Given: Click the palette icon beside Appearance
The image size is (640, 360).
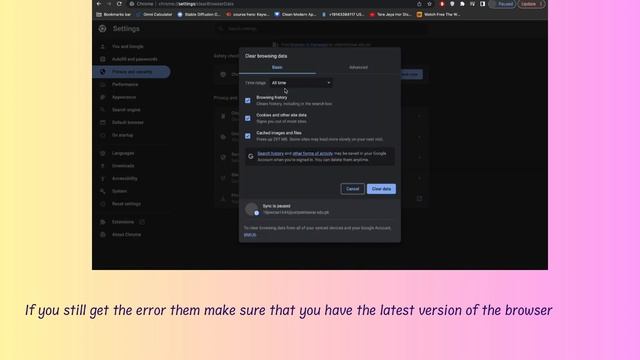Looking at the screenshot, I should [x=103, y=97].
